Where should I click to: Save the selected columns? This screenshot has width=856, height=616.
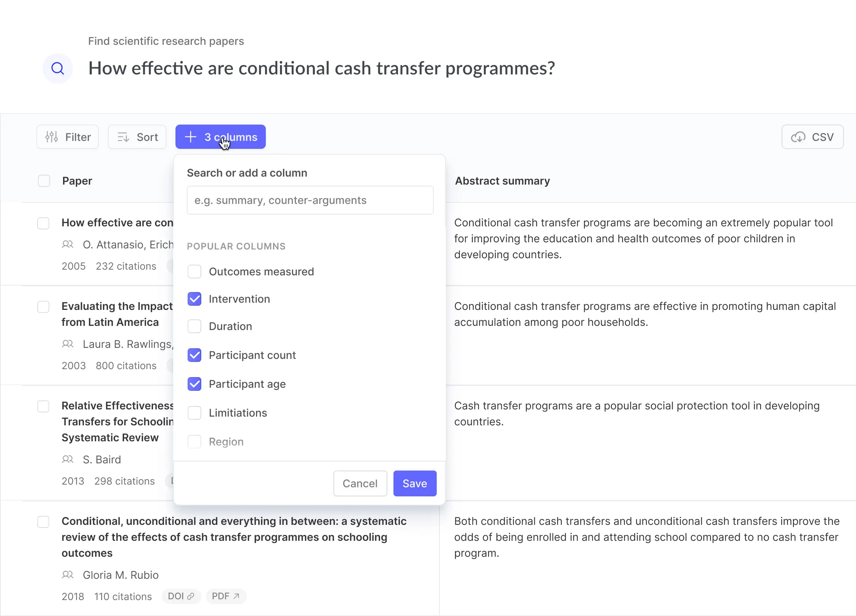point(415,483)
